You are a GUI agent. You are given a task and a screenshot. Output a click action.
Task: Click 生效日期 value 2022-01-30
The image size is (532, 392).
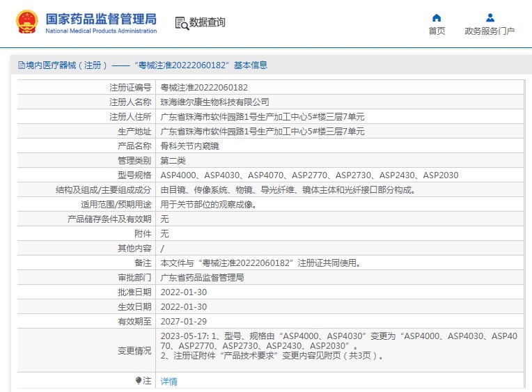pos(184,307)
